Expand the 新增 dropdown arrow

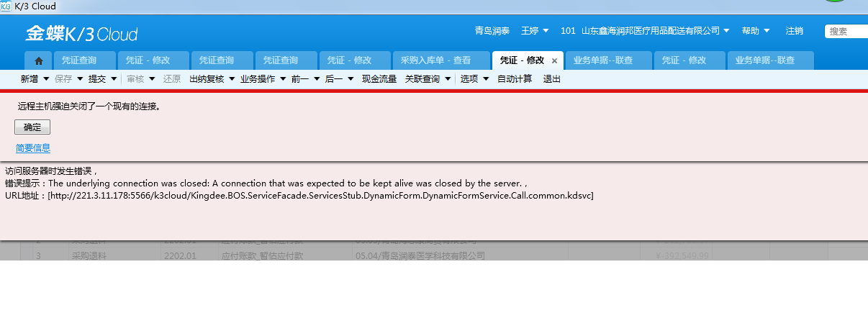47,79
